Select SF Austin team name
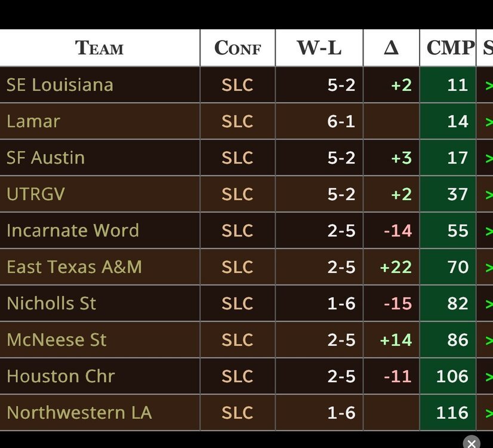Screen dimensions: 493x448 (x=45, y=158)
